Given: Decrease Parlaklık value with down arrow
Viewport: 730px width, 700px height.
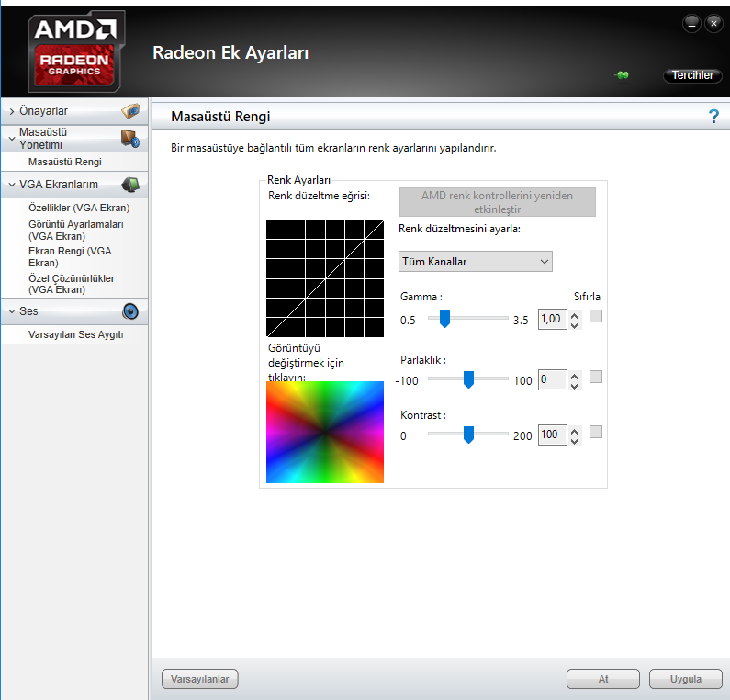Looking at the screenshot, I should click(575, 386).
